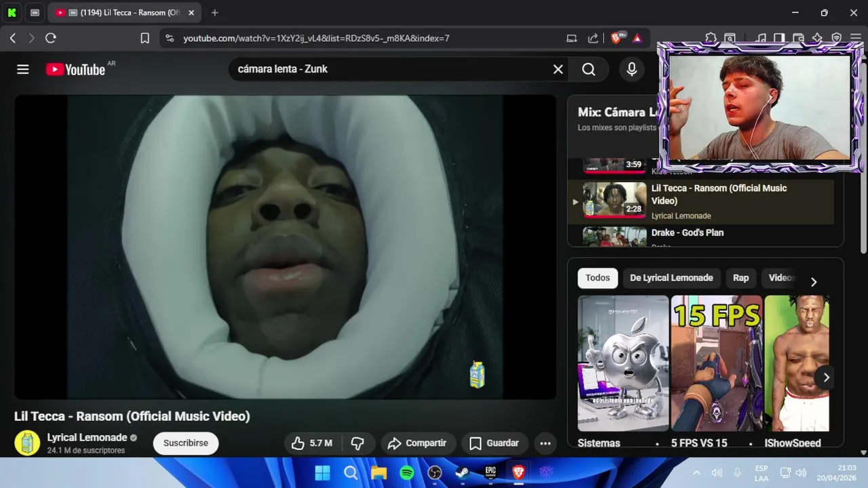Close the Lil Tecca Ransom tab
The image size is (868, 488).
[191, 12]
